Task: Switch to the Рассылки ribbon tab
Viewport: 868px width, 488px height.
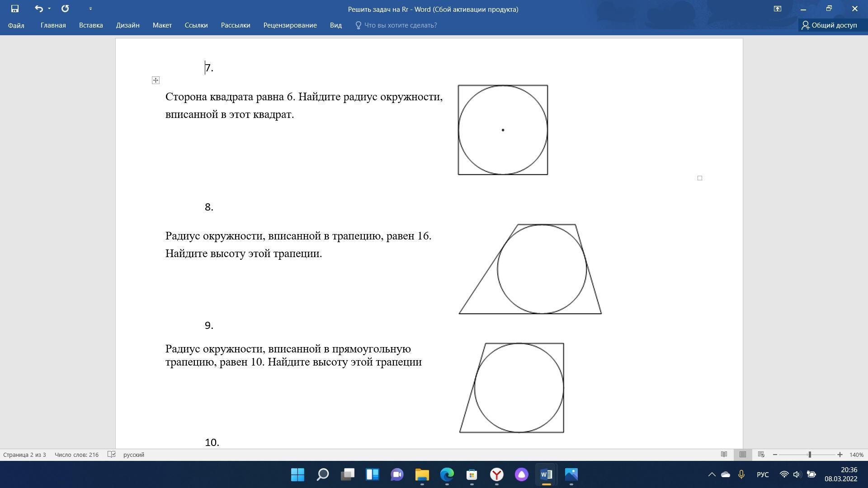Action: pyautogui.click(x=236, y=25)
